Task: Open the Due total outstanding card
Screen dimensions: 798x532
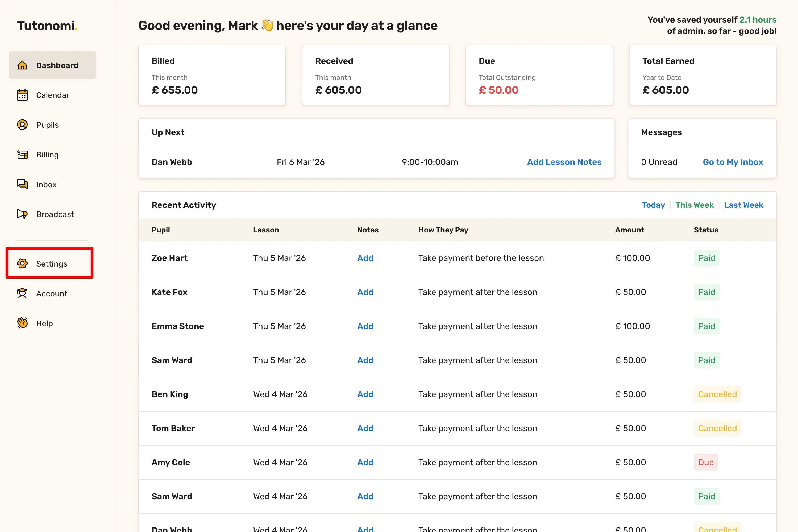Action: coord(539,75)
